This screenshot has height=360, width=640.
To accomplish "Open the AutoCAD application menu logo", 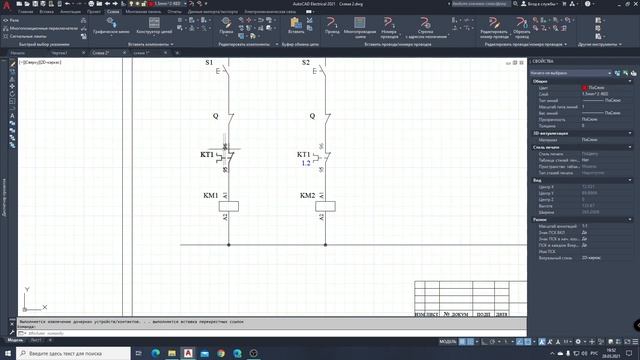I will point(6,5).
